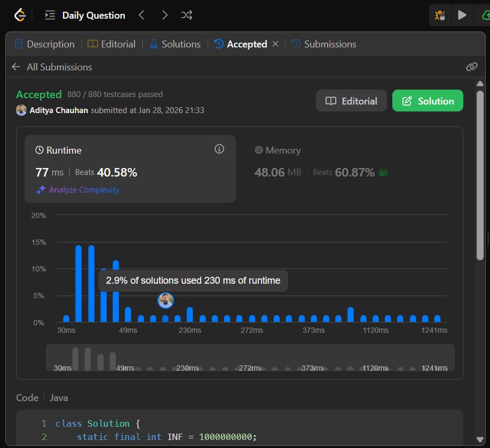
Task: Select the Accepted tab
Action: pyautogui.click(x=241, y=44)
